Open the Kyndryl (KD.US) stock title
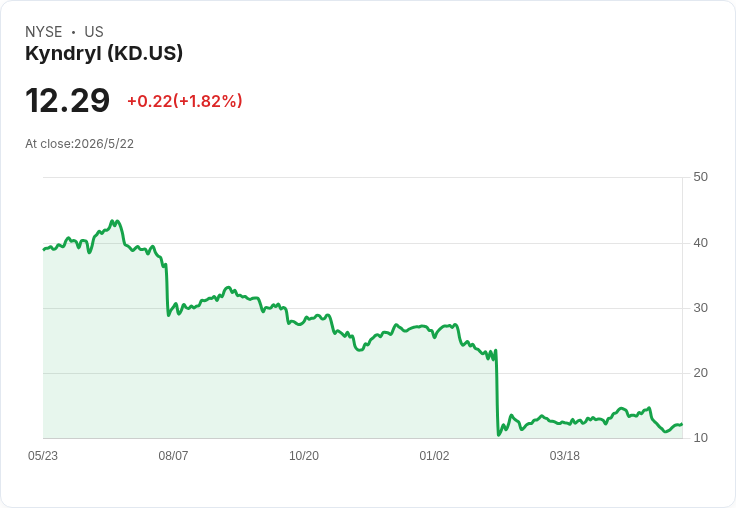The width and height of the screenshot is (736, 508). click(x=104, y=54)
